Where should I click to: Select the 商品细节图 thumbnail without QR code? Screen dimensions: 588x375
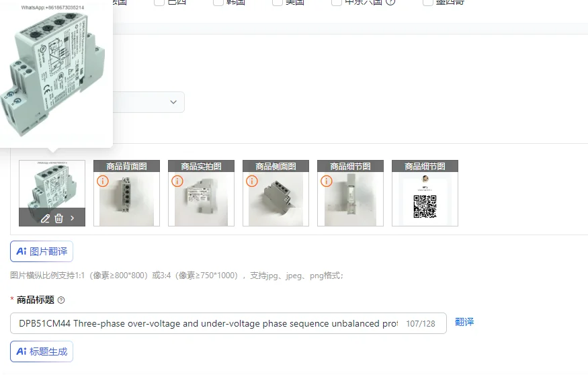pos(351,193)
